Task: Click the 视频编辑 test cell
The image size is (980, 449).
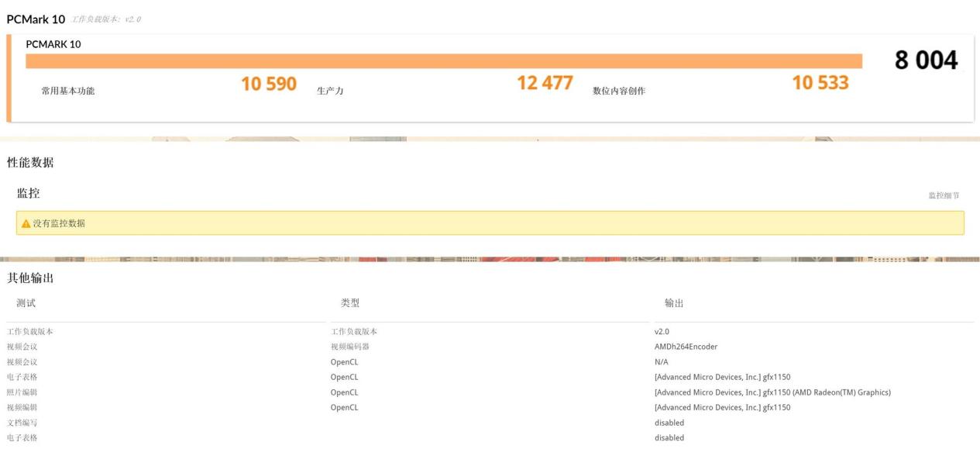Action: pos(22,407)
